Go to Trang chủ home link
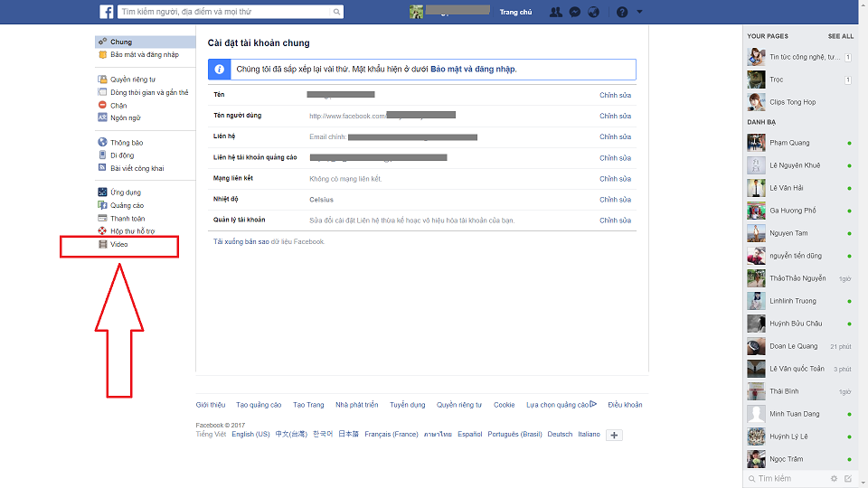This screenshot has height=488, width=868. tap(515, 12)
